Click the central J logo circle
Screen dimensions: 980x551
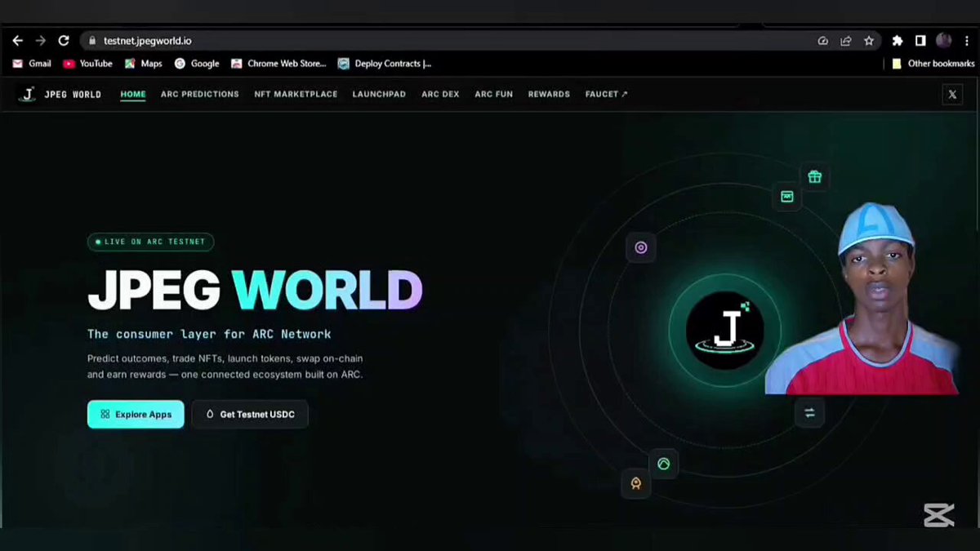tap(725, 331)
